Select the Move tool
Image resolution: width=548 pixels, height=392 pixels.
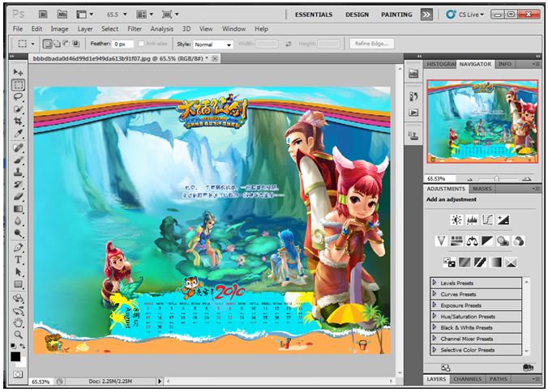[18, 73]
